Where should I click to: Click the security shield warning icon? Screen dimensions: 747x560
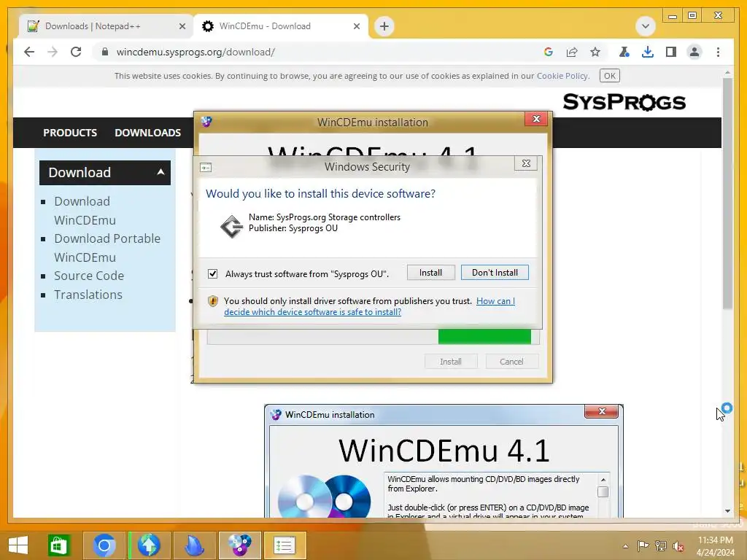pyautogui.click(x=213, y=301)
